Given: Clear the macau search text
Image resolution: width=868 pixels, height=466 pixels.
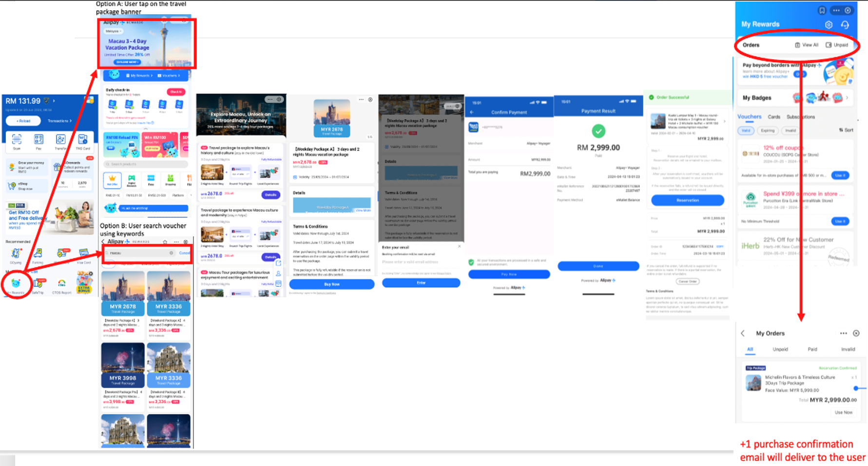Looking at the screenshot, I should (x=171, y=253).
